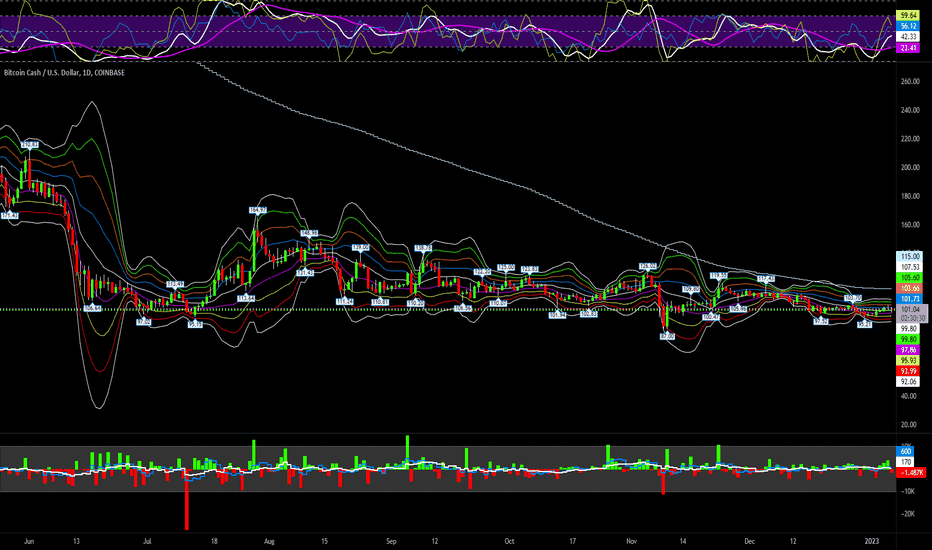Click the 148.98 pivot high label
The height and width of the screenshot is (550, 932).
[310, 233]
